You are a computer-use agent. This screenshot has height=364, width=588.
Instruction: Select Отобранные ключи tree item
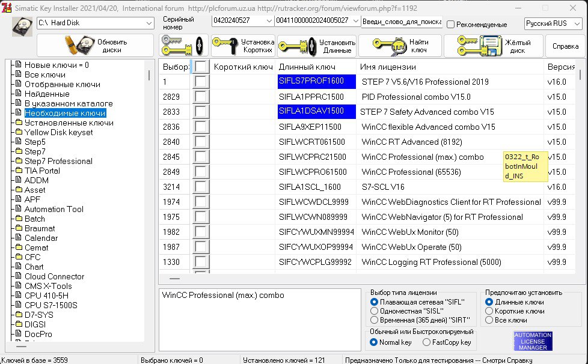[x=63, y=84]
